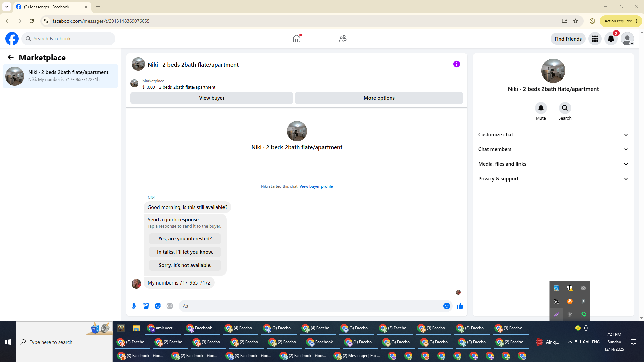Click the Windows taskbar search box
This screenshot has height=362, width=644.
64,342
